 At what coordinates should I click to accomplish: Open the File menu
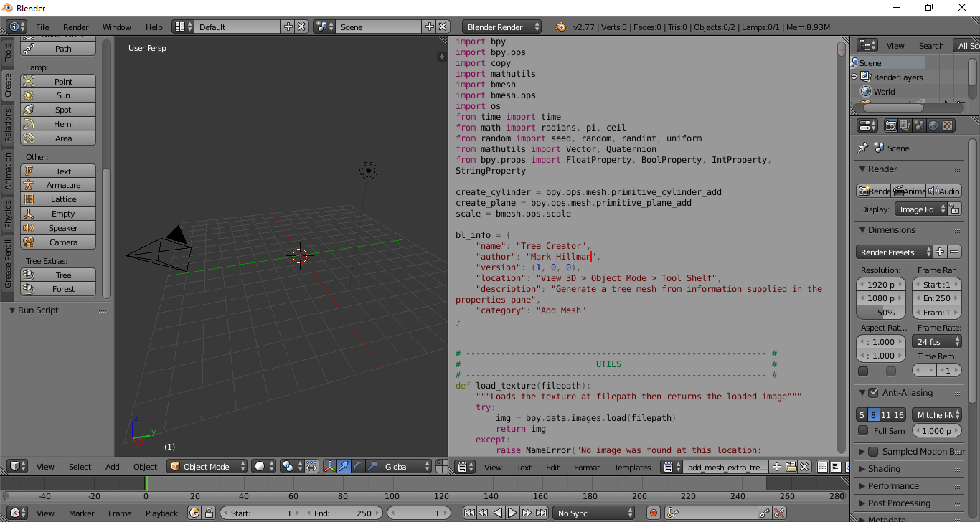click(x=42, y=27)
